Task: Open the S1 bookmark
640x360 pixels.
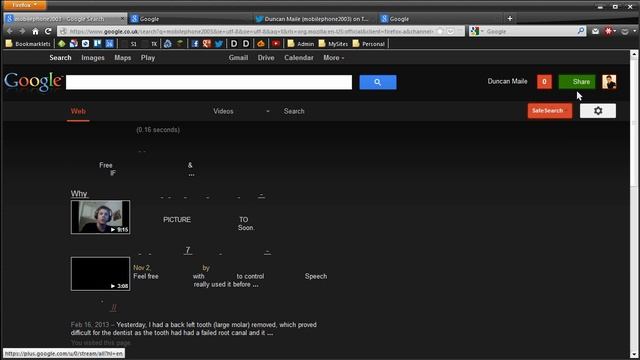Action: tap(130, 44)
